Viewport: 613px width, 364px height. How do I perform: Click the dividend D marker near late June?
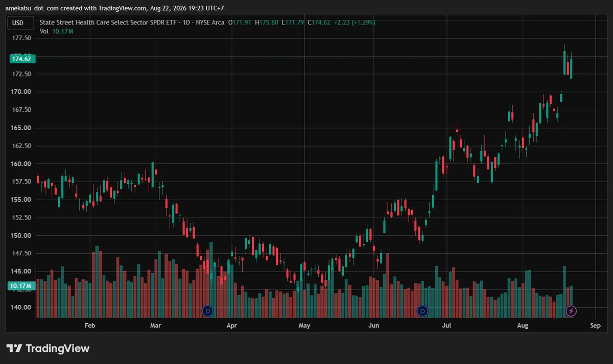coord(422,310)
